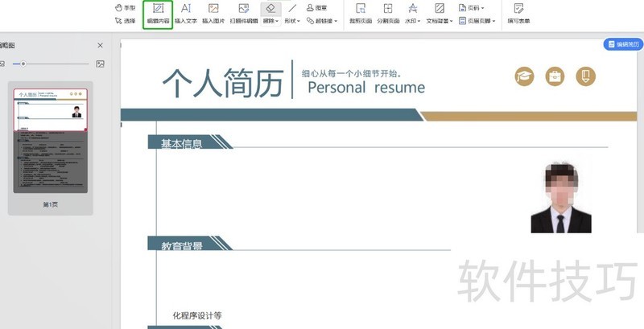The height and width of the screenshot is (329, 644).
Task: Click the Edit Content (编辑内容) tool
Action: tap(158, 14)
